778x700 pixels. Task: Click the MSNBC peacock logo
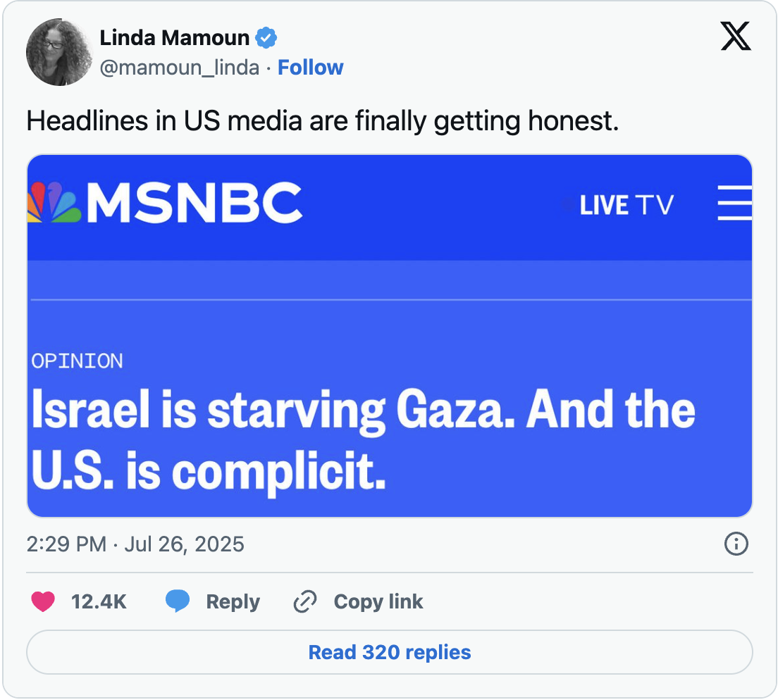point(54,202)
